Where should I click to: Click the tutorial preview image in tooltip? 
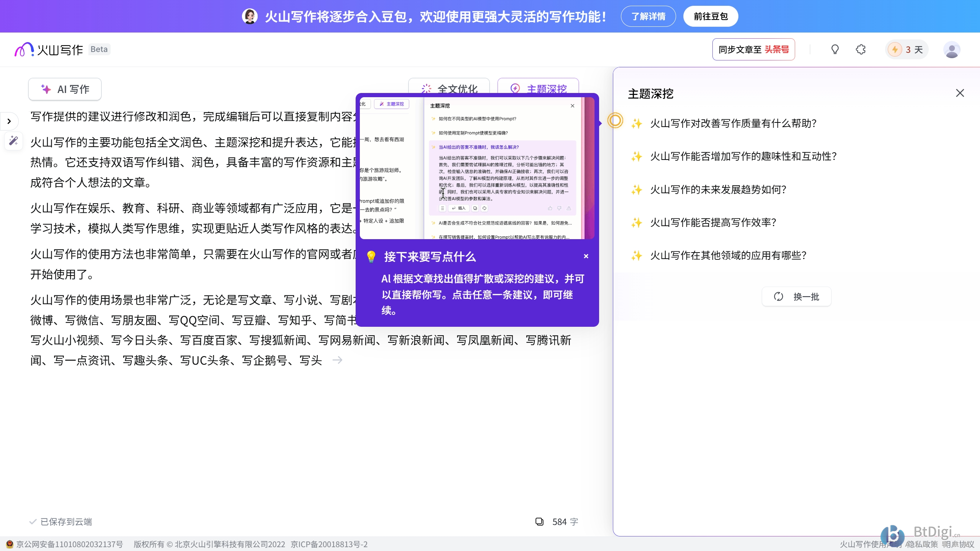[477, 168]
